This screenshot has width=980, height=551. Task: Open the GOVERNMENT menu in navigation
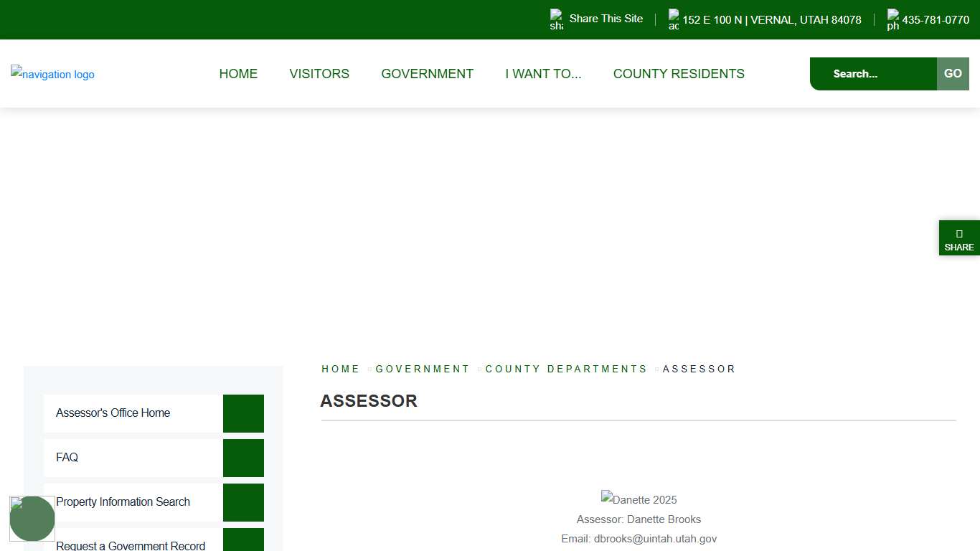click(427, 73)
